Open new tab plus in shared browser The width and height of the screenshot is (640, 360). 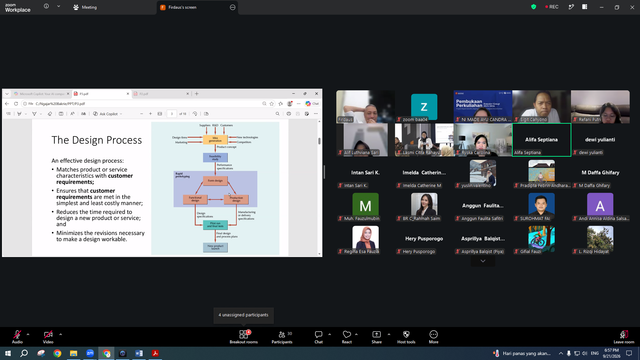click(197, 94)
